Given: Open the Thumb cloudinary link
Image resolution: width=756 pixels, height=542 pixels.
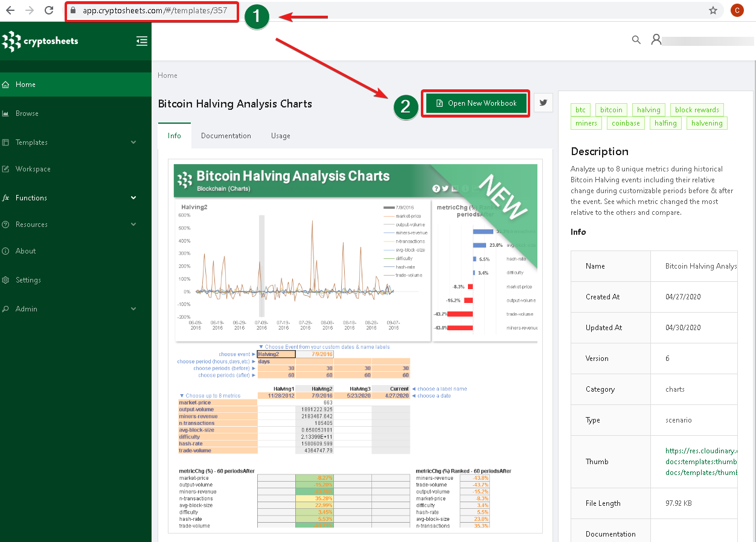Looking at the screenshot, I should pos(701,462).
